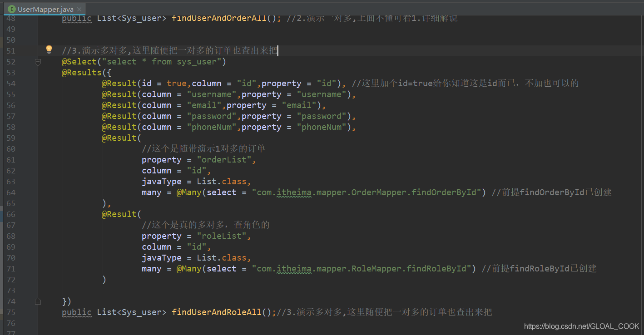Image resolution: width=644 pixels, height=335 pixels.
Task: Click the intention lightbulb icon on line 51
Action: pos(49,49)
